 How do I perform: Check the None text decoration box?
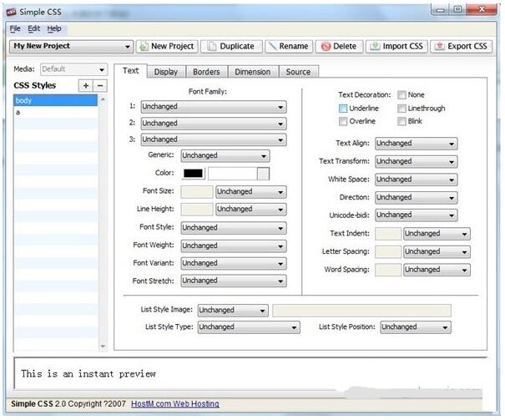pos(401,94)
